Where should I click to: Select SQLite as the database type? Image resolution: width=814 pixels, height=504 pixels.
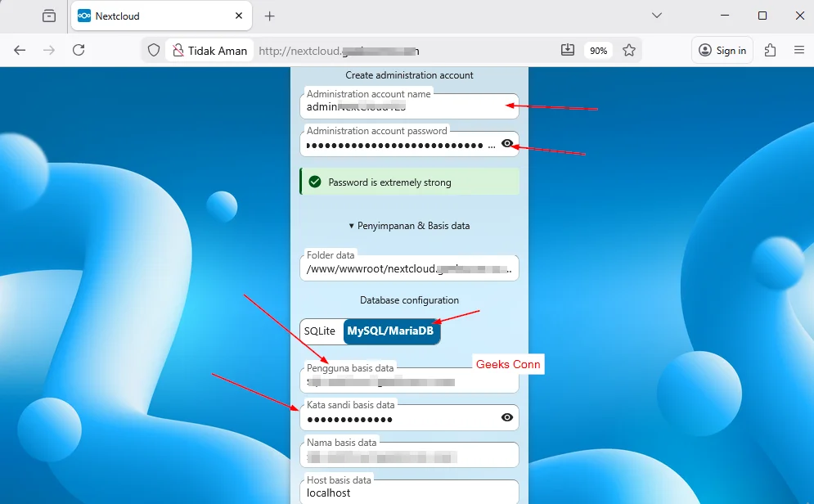click(321, 331)
